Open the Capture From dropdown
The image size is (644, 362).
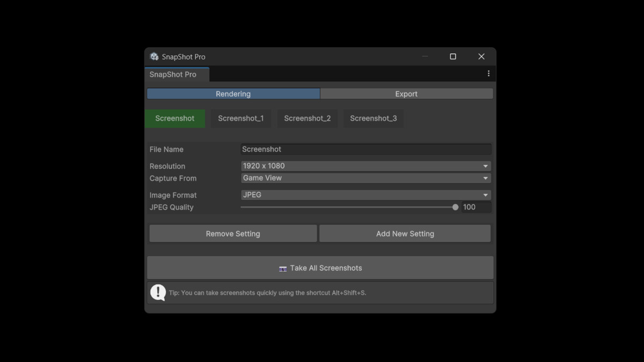[365, 178]
